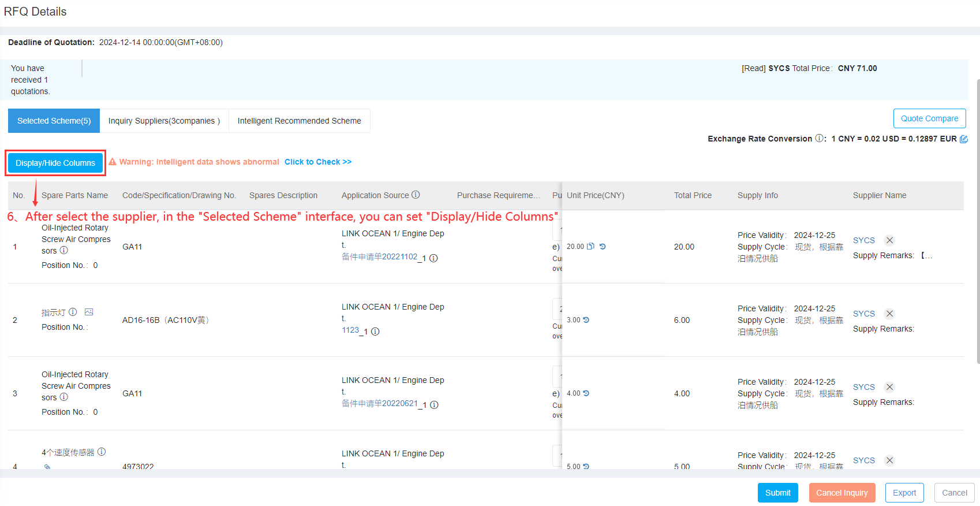Open Quote Compare
This screenshot has width=980, height=506.
[929, 118]
